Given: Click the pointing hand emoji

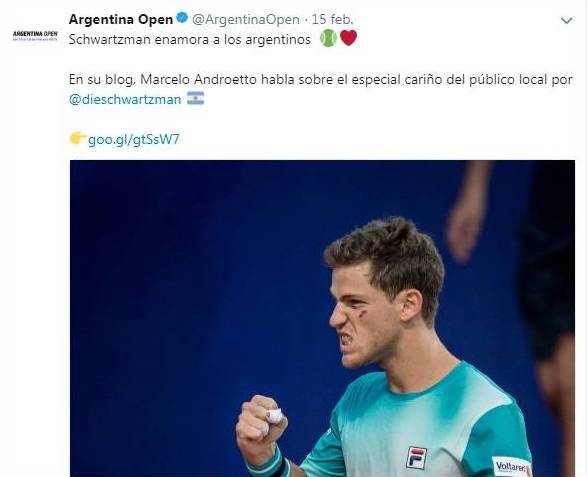Looking at the screenshot, I should coord(78,138).
